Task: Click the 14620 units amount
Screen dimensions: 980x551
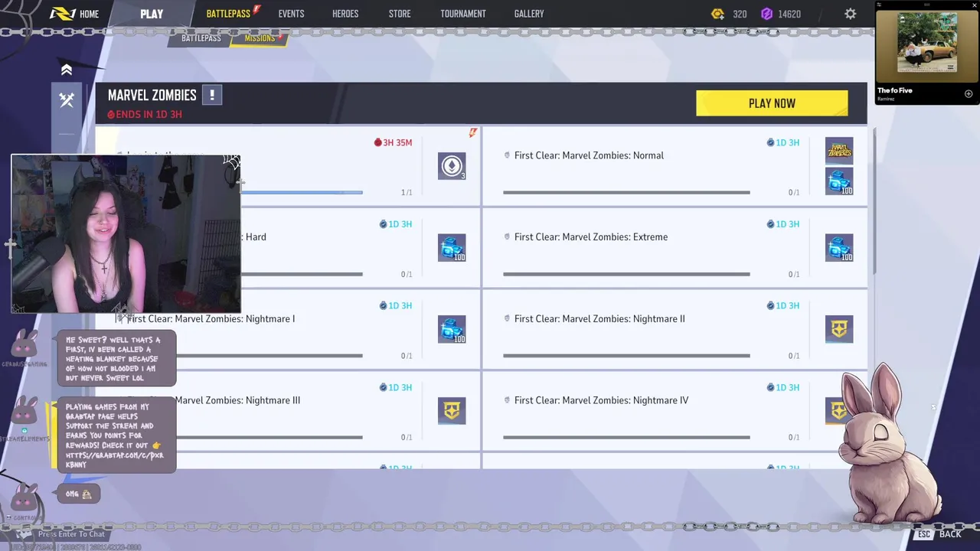Action: [789, 15]
